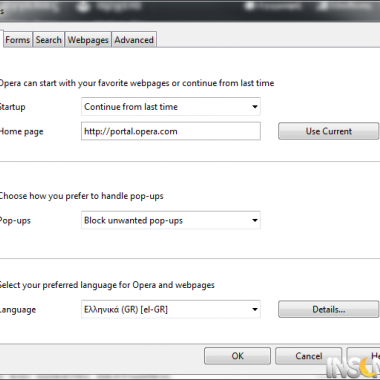Click the Details... button
Image resolution: width=380 pixels, height=380 pixels.
click(x=329, y=309)
